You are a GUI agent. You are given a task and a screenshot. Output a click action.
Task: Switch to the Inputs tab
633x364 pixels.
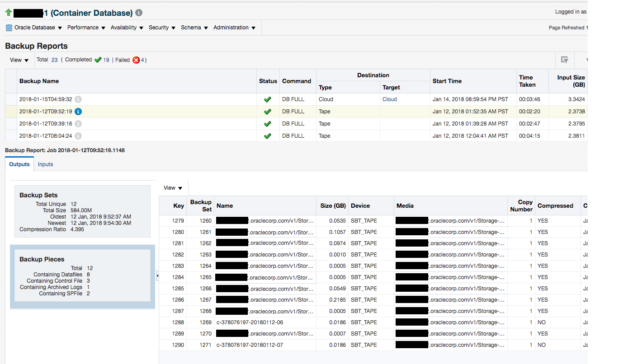point(45,164)
